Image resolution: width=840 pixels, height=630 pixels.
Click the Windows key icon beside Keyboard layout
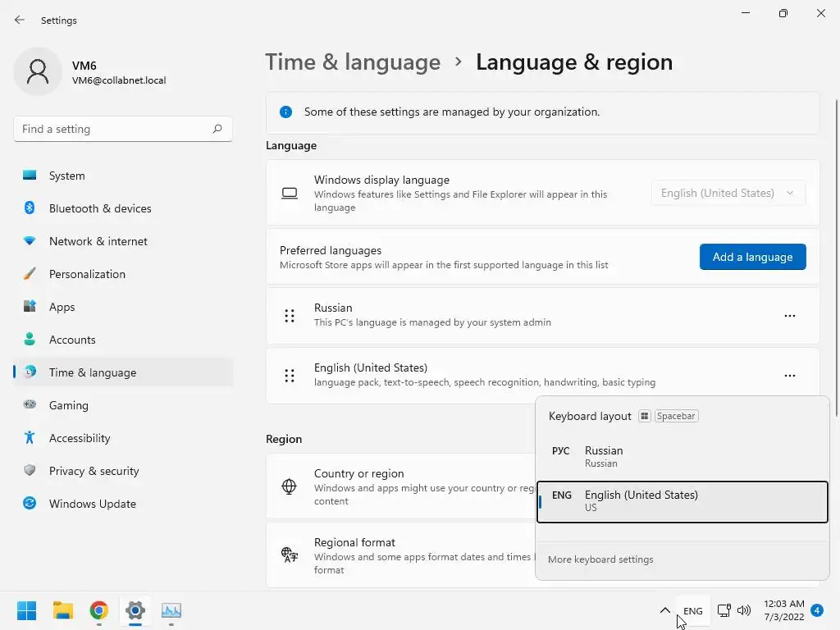tap(645, 416)
